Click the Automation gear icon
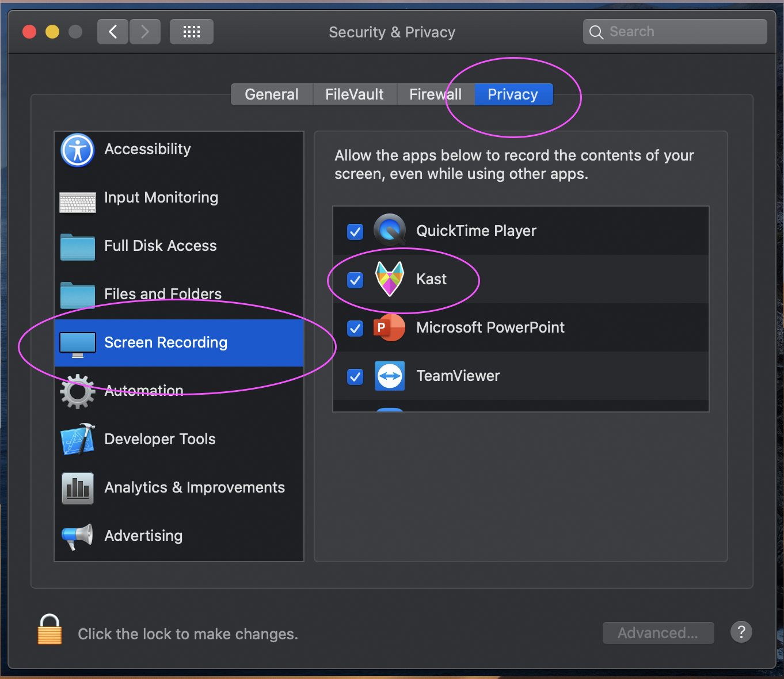This screenshot has width=784, height=679. (78, 391)
